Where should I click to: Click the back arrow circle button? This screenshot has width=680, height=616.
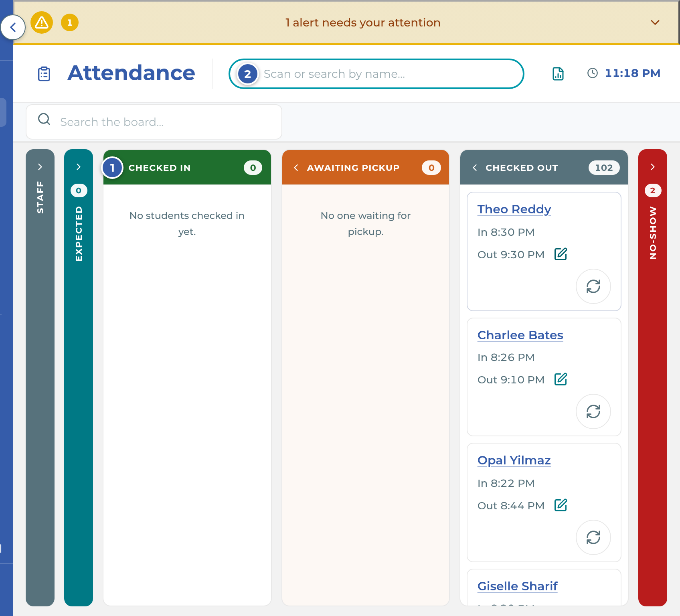(13, 27)
